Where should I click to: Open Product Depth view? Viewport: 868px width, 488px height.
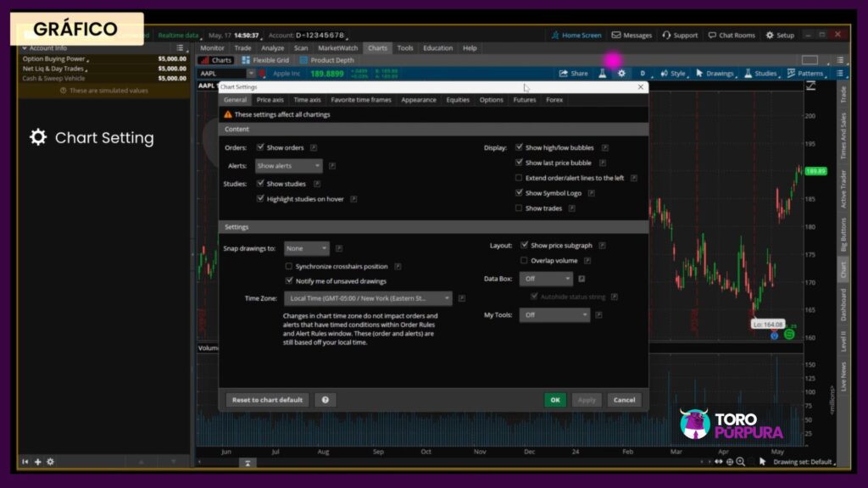click(326, 60)
